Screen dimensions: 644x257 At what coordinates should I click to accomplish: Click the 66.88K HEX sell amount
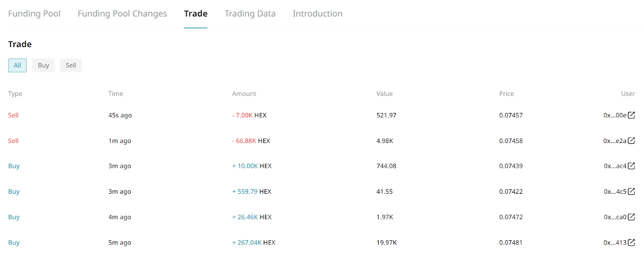pos(251,141)
